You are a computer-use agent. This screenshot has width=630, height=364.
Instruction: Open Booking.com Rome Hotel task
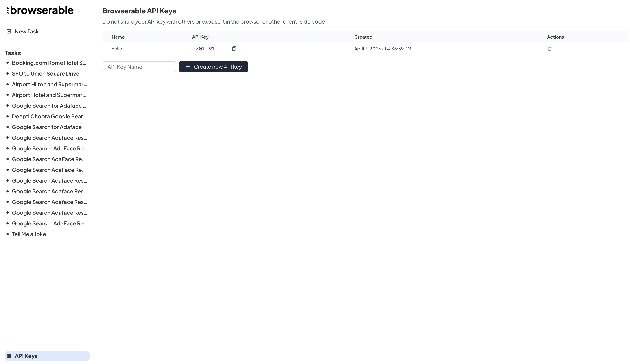click(49, 63)
